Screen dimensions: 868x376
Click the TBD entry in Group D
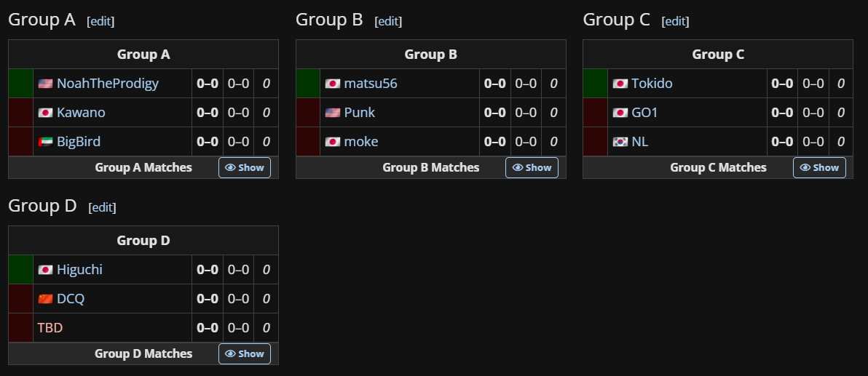50,328
